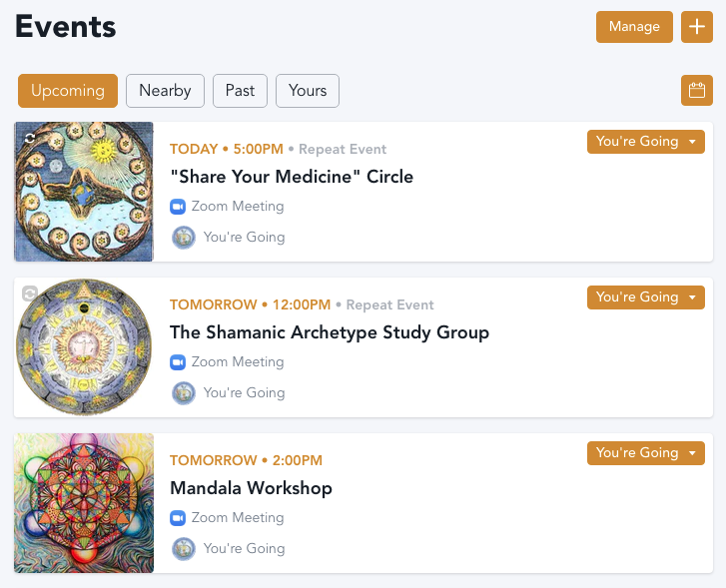Click Zoom icon under Mandala Workshop

click(179, 518)
